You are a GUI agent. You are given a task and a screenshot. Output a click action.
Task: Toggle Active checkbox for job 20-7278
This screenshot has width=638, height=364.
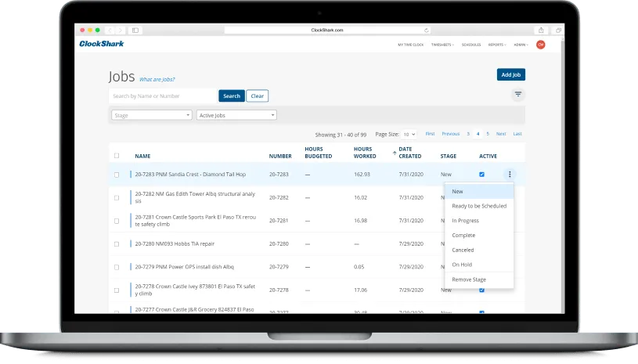481,290
